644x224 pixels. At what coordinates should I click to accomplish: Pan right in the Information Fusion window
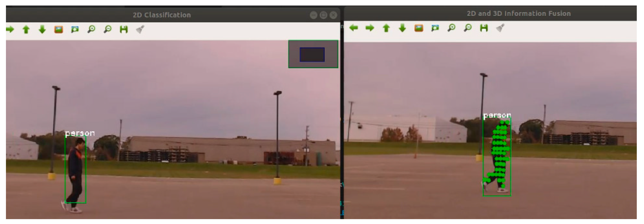(370, 28)
